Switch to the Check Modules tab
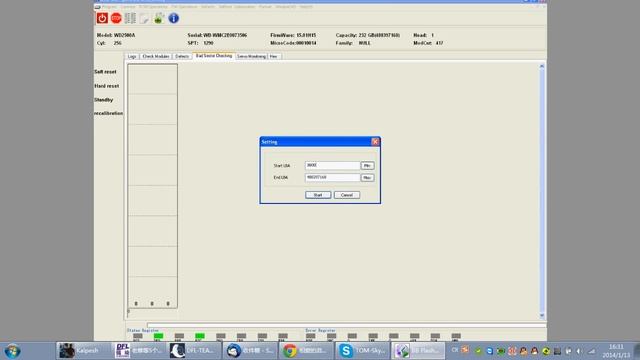The width and height of the screenshot is (640, 360). [156, 56]
